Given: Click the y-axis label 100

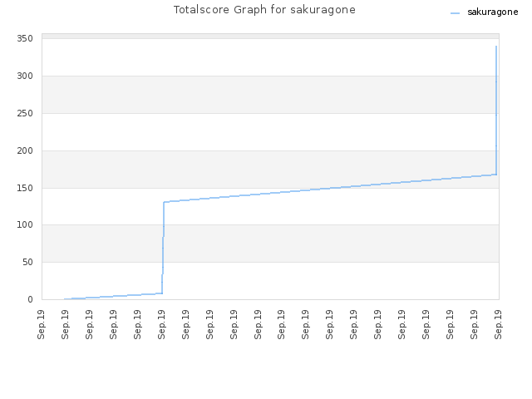Looking at the screenshot, I should pos(25,225).
